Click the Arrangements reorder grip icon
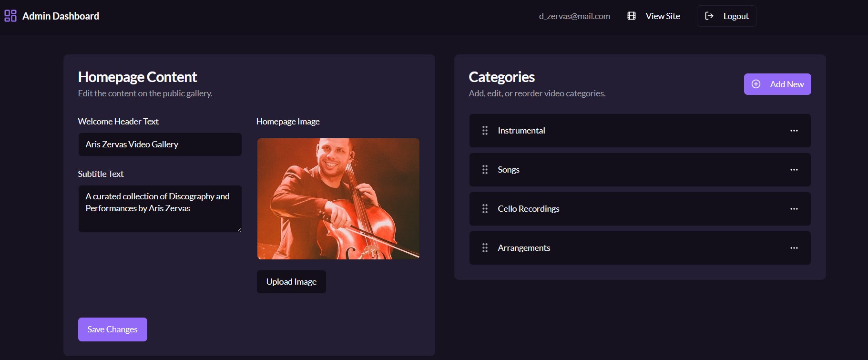Image resolution: width=868 pixels, height=360 pixels. tap(485, 248)
